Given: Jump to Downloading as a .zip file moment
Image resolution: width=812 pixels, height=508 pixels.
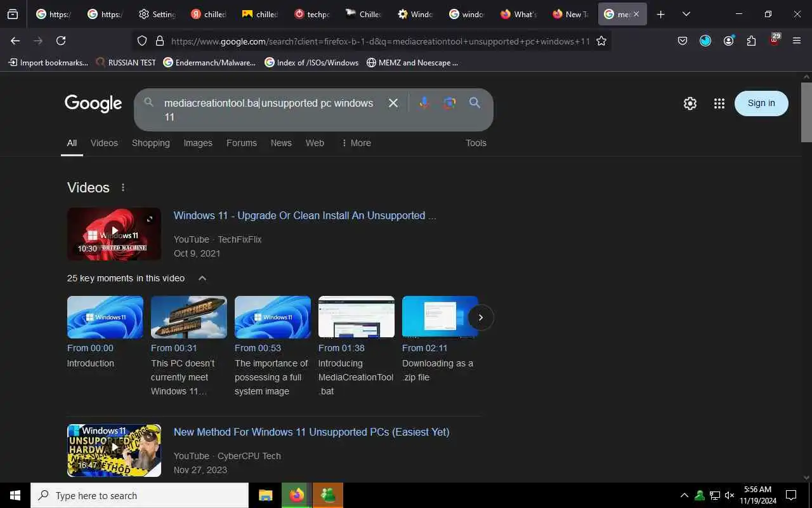Looking at the screenshot, I should (x=440, y=317).
